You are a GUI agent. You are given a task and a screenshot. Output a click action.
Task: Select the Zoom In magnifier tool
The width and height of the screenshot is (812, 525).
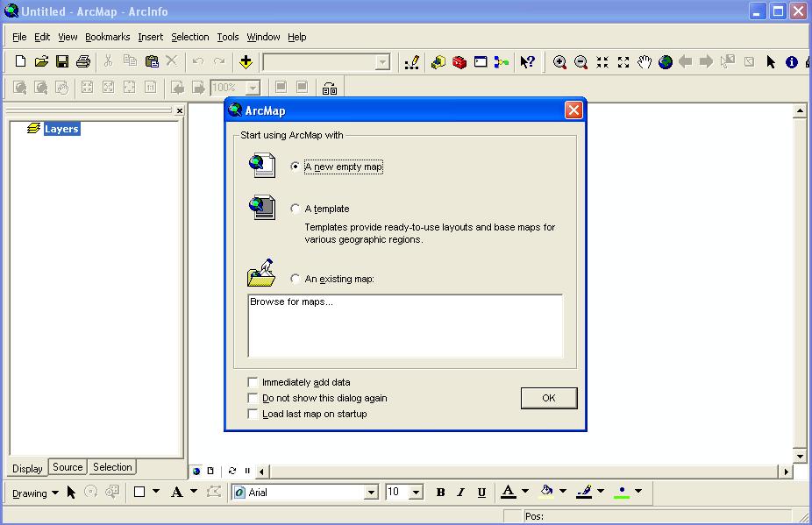point(559,62)
